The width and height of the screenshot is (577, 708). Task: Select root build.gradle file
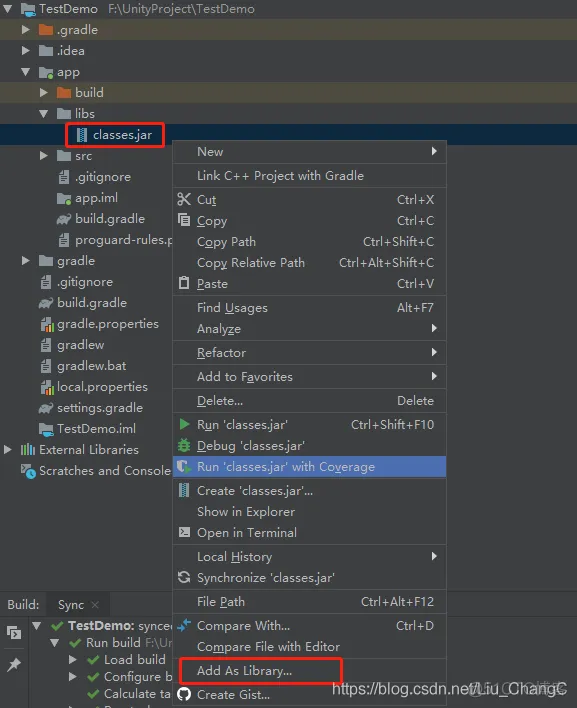92,303
